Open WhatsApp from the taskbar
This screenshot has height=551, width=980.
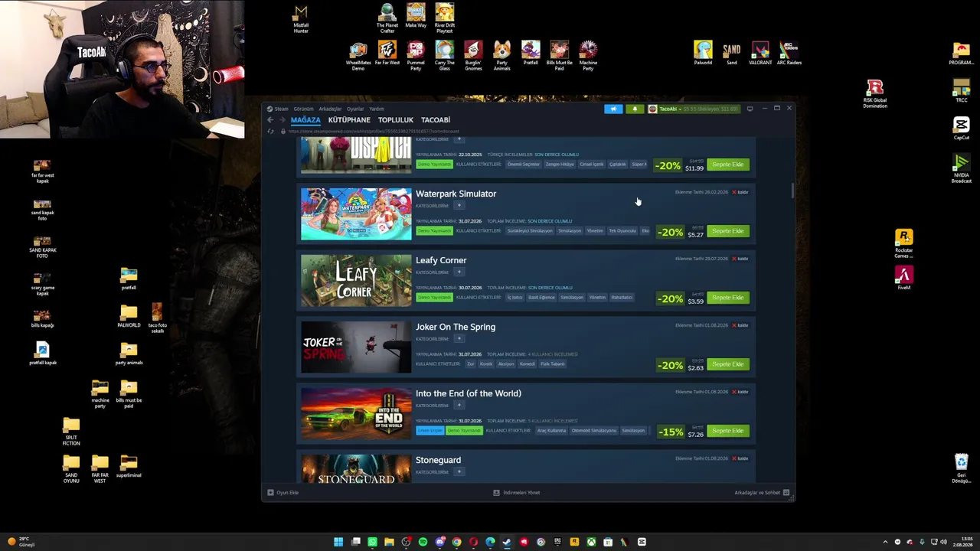(372, 542)
